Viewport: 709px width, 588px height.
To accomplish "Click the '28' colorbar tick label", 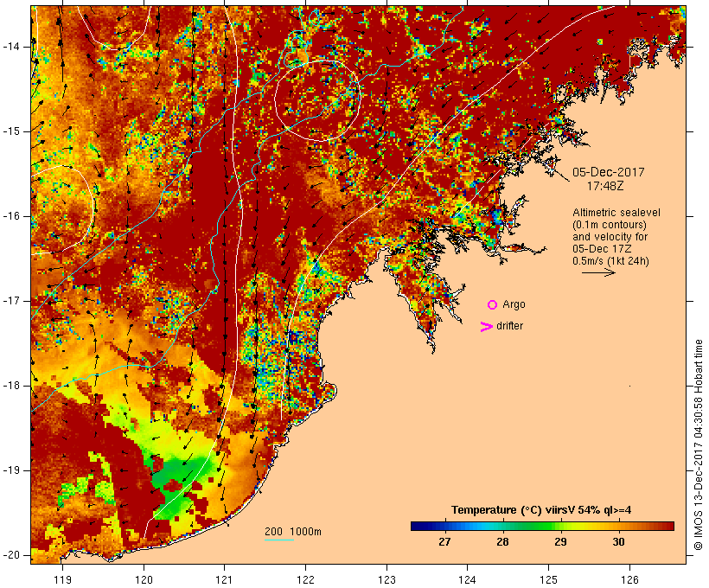I will [x=502, y=542].
